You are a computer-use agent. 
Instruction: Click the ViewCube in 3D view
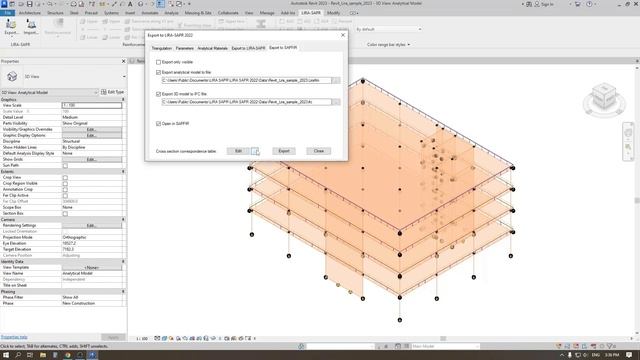604,97
